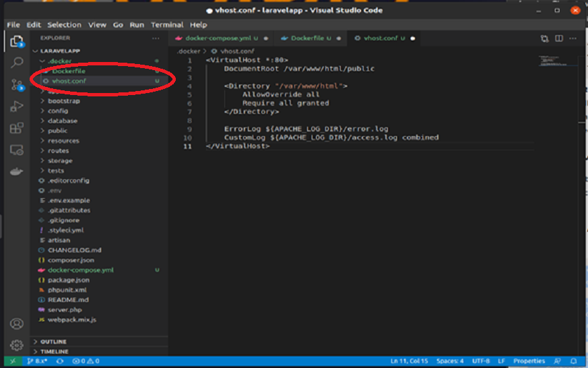Expand the OUTLINE section
This screenshot has width=588, height=368.
pos(100,342)
